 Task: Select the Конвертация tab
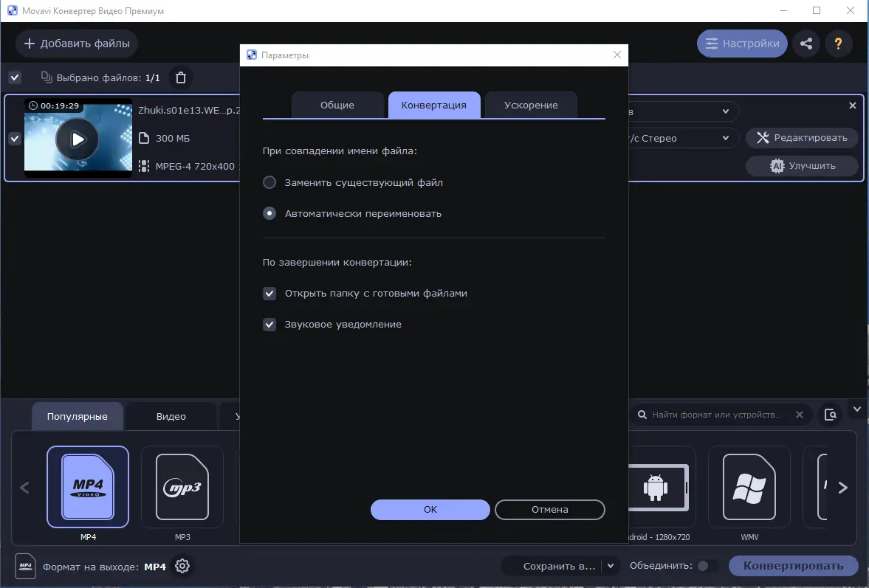[434, 106]
